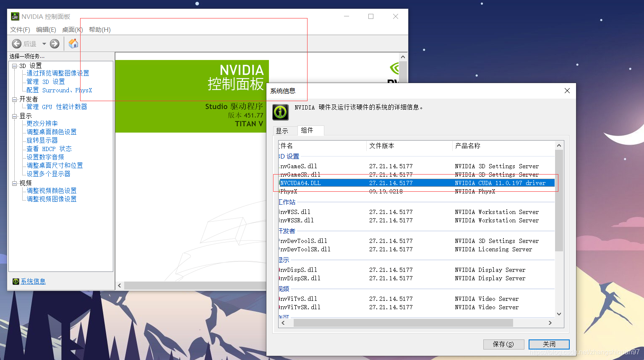
Task: Select the nvViTvS.dll row
Action: coord(417,299)
